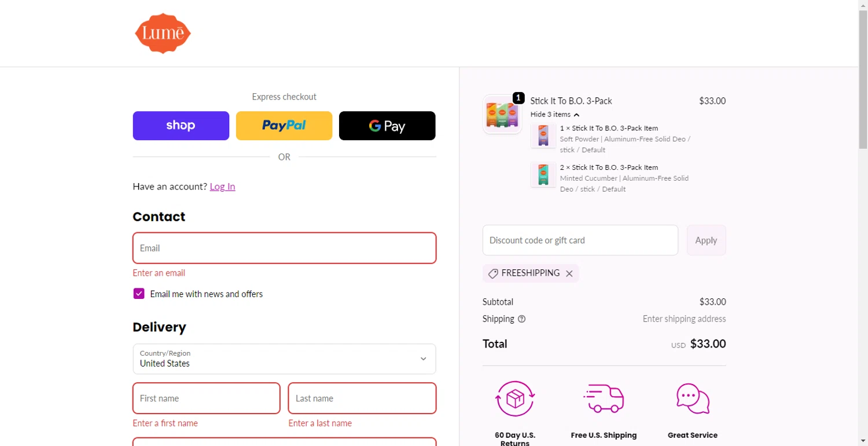The height and width of the screenshot is (446, 868).
Task: Click the Free U.S. Shipping truck icon
Action: point(604,399)
